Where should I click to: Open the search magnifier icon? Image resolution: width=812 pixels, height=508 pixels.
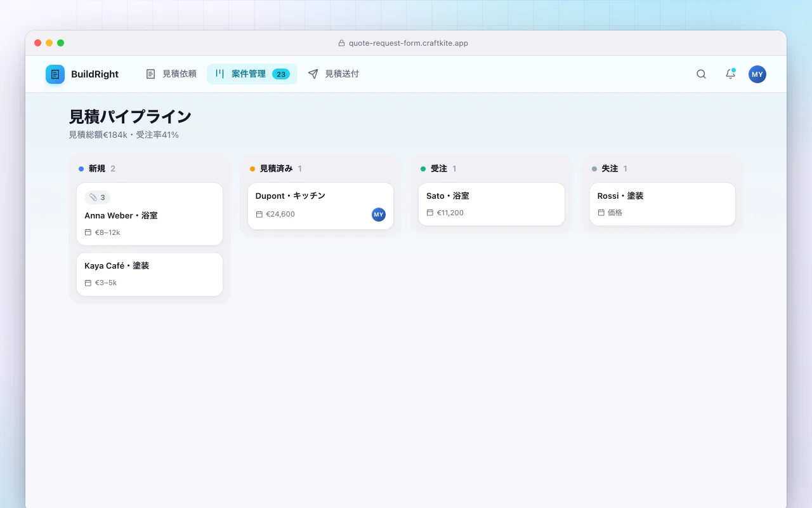(701, 74)
